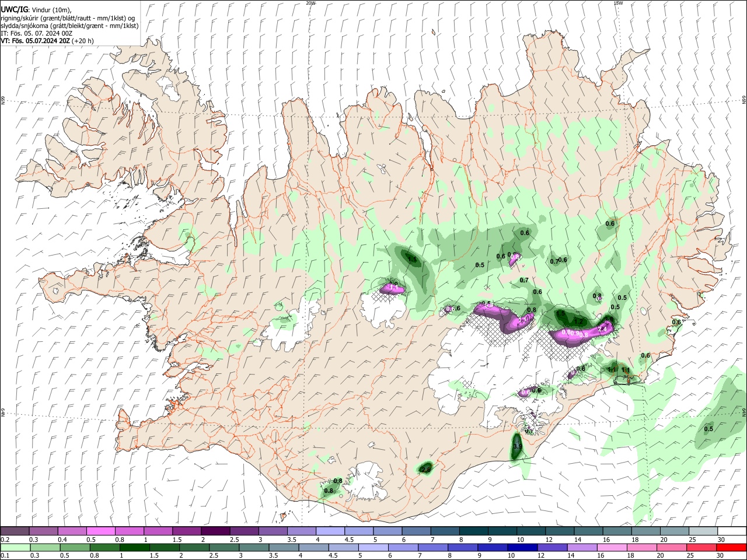Click the 'VT: Fös. 05.07.2024 20Z (+20 h)' line
Screen dimensions: 747x560
click(47, 41)
